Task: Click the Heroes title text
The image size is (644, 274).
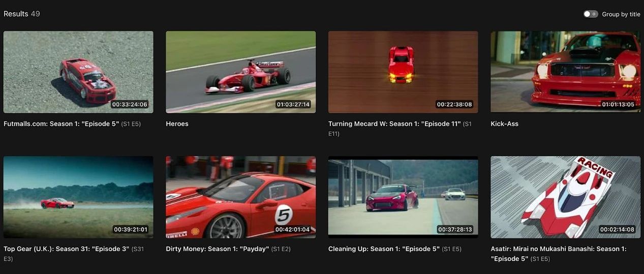Action: pyautogui.click(x=177, y=124)
